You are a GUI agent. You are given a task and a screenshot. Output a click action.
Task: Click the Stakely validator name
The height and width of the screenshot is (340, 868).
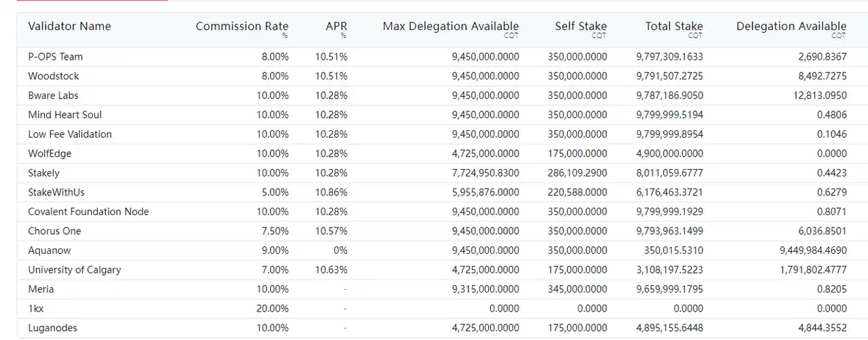click(x=44, y=173)
